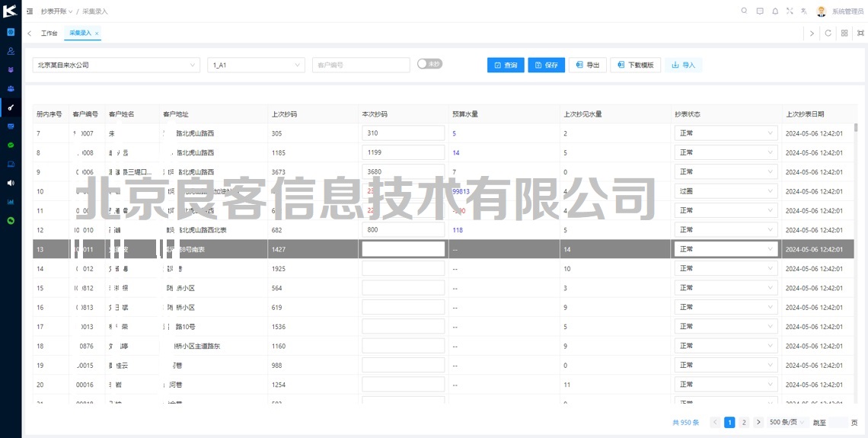Open the blue monitor sidebar icon
Image resolution: width=868 pixels, height=438 pixels.
[x=11, y=126]
